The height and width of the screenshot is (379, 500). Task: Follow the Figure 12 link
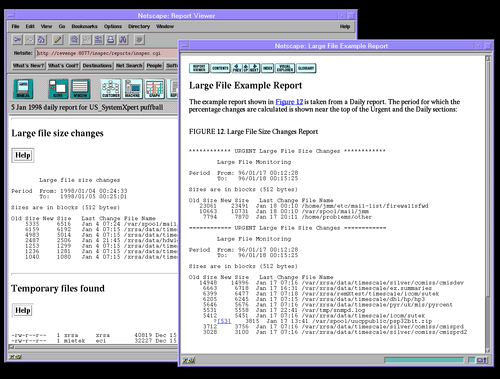(x=289, y=102)
